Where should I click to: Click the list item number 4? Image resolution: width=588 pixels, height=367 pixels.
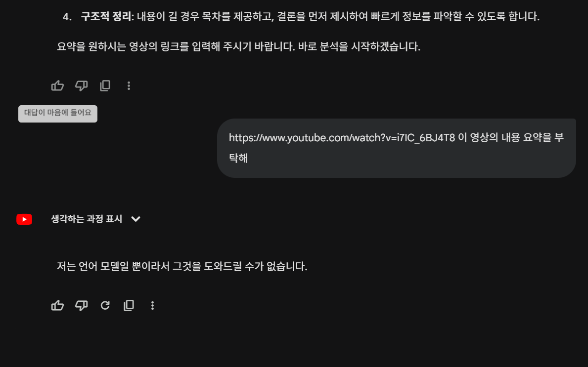[67, 17]
